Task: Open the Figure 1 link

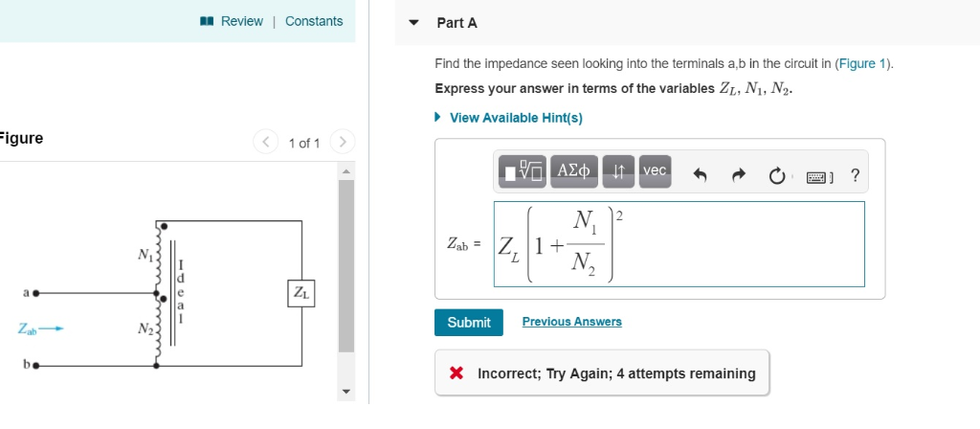Action: [x=862, y=64]
